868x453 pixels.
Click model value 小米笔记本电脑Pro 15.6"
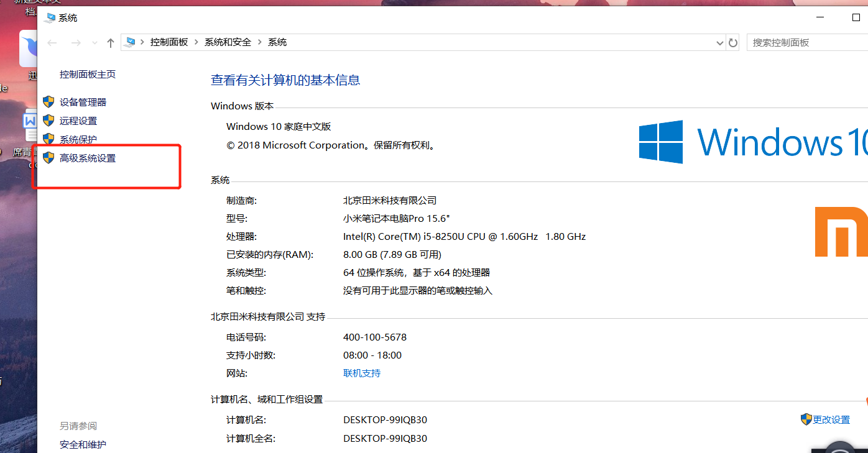[x=396, y=219]
